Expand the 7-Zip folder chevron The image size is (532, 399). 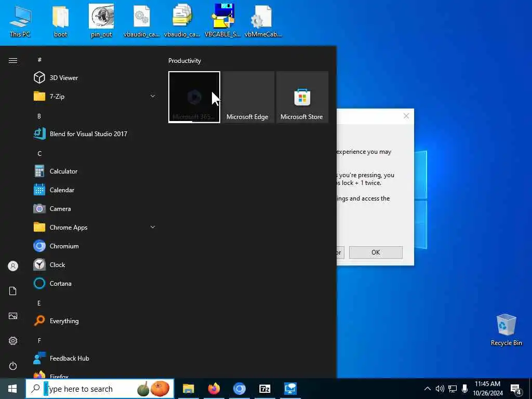pyautogui.click(x=153, y=96)
